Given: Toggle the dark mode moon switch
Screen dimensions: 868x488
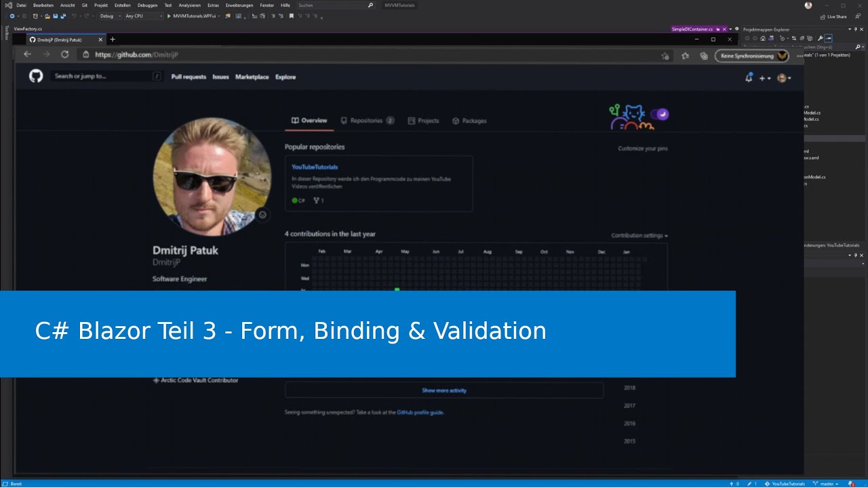Looking at the screenshot, I should 659,114.
